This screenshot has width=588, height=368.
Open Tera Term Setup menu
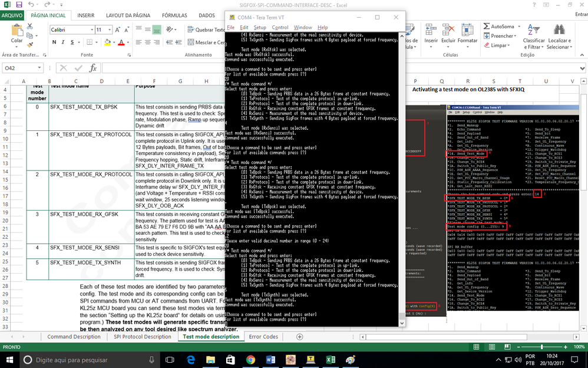[x=260, y=27]
